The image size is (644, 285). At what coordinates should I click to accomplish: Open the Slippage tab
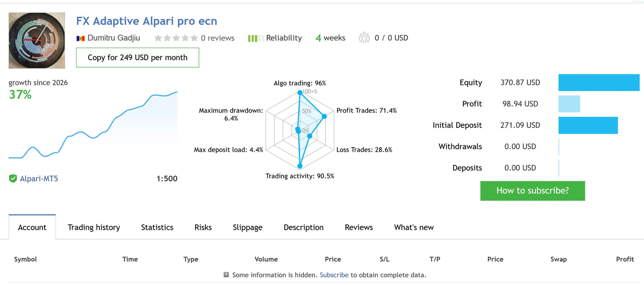pos(248,227)
